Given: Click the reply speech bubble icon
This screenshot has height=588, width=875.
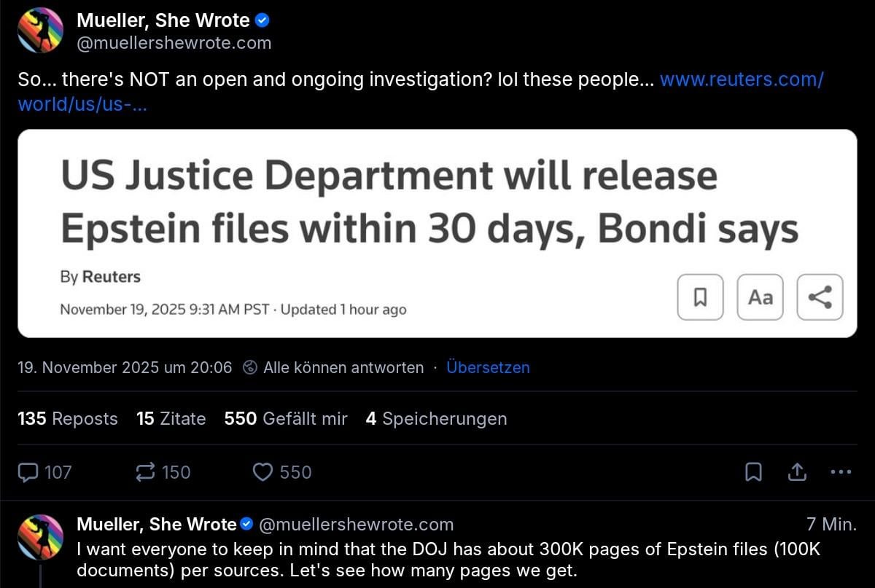Looking at the screenshot, I should [28, 473].
